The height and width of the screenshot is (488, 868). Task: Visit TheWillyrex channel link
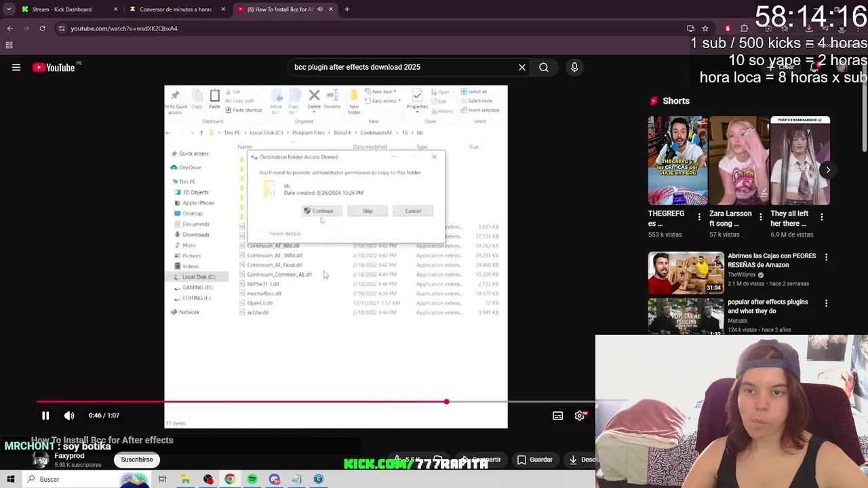(742, 275)
